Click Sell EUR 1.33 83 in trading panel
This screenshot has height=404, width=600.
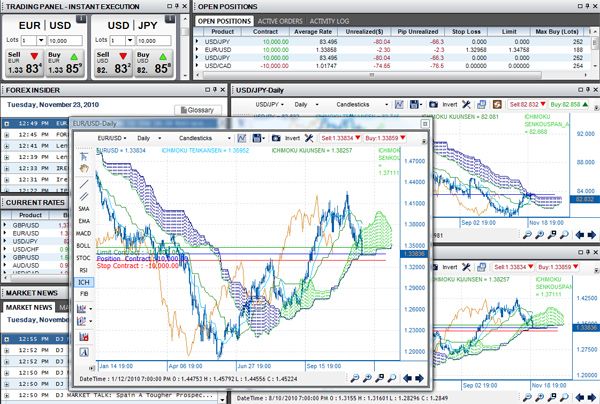point(24,63)
